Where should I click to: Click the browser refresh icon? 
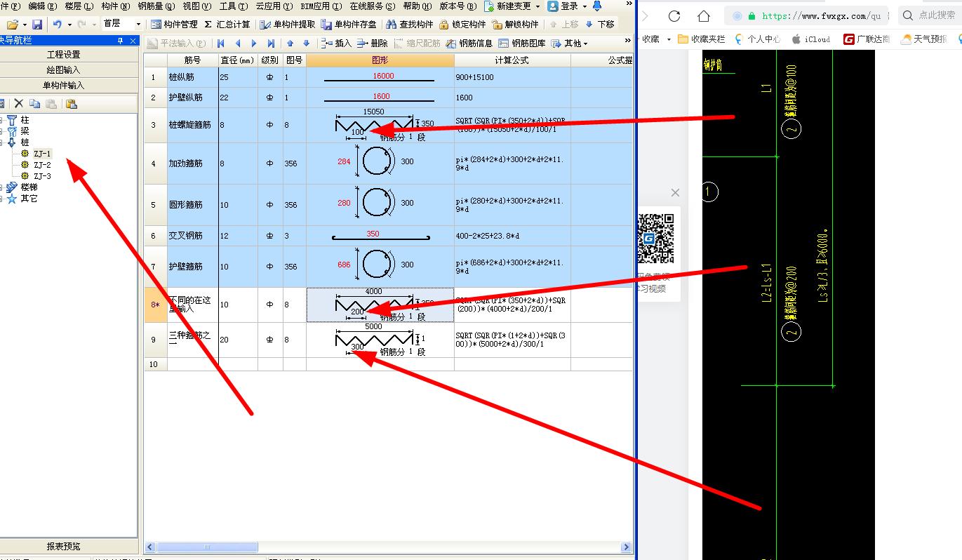pos(674,15)
